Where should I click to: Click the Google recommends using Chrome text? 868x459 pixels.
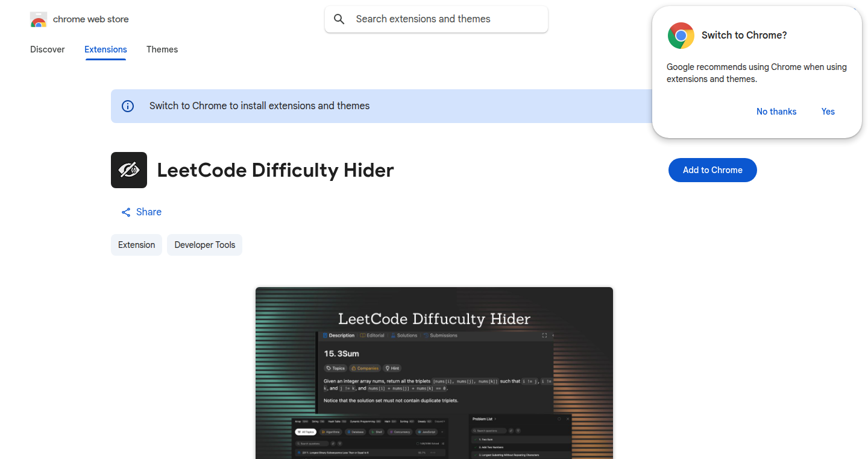tap(756, 73)
